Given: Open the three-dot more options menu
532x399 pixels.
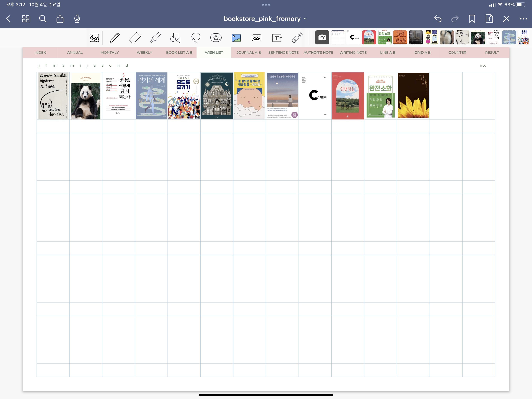Looking at the screenshot, I should [523, 19].
